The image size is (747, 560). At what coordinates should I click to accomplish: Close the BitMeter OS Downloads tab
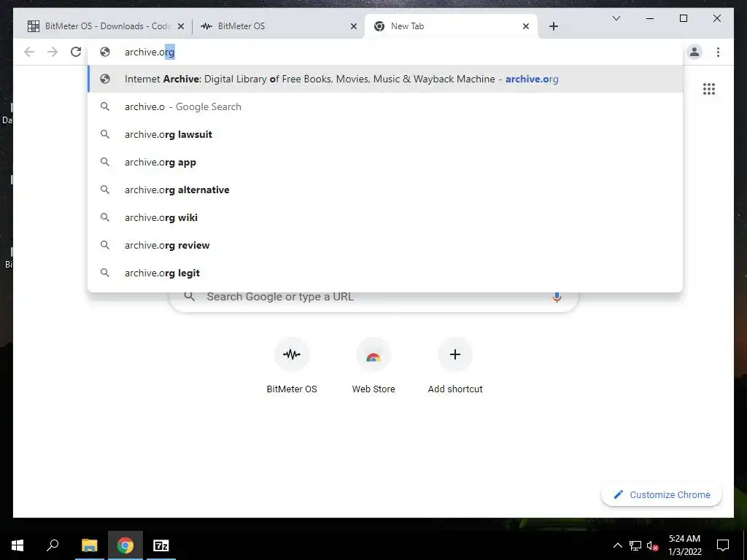181,26
